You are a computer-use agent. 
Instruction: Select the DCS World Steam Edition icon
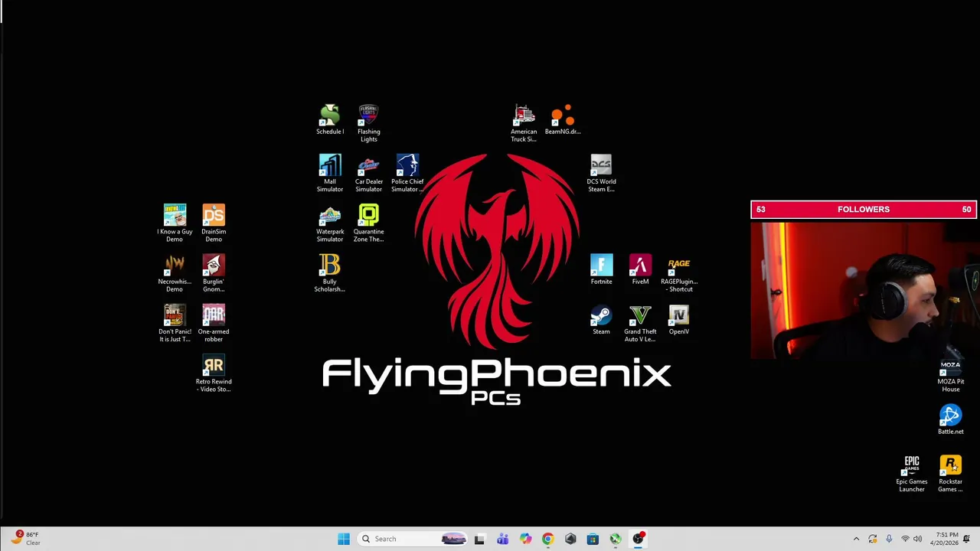601,174
